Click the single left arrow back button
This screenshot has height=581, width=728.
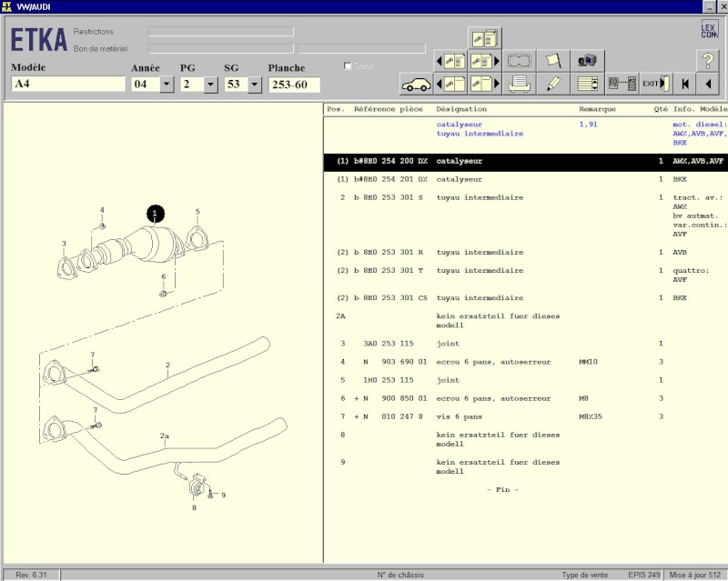[708, 84]
